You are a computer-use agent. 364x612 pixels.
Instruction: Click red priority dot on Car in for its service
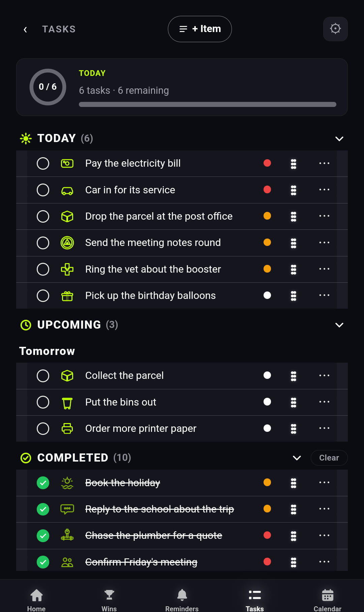coord(267,190)
